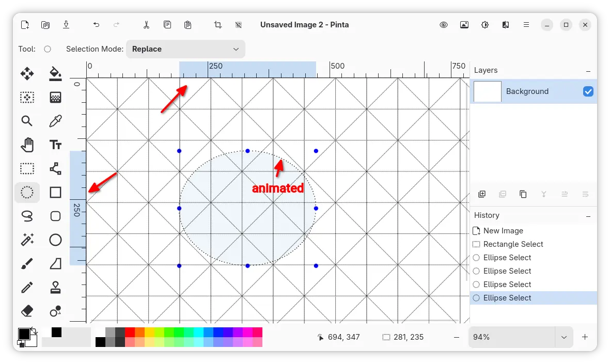
Task: Click the Crop to Selection icon
Action: (x=218, y=25)
